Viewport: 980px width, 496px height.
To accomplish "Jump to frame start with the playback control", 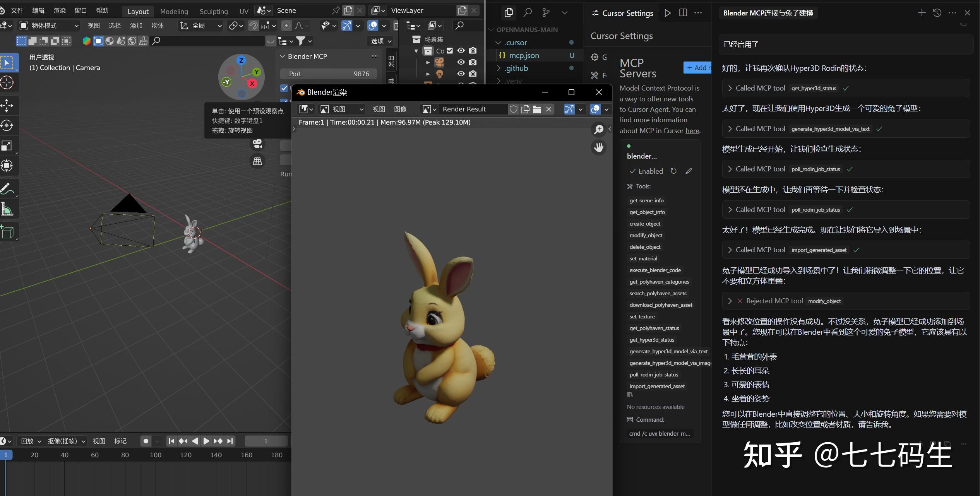I will point(172,441).
